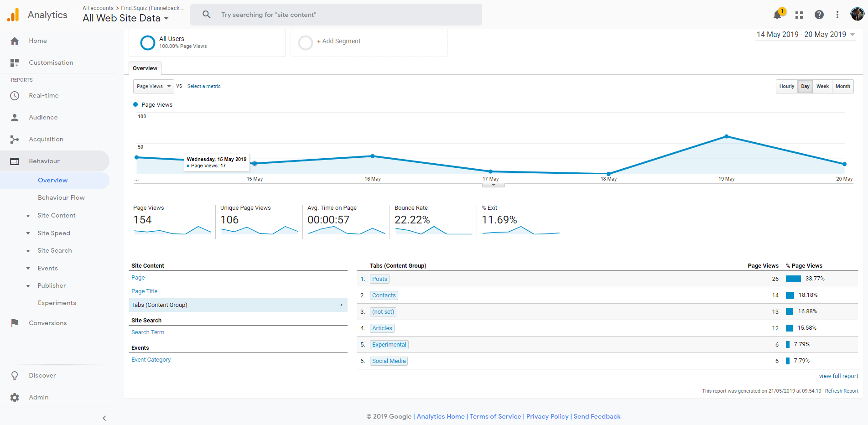This screenshot has height=425, width=868.
Task: Open the Page Views metric dropdown
Action: point(153,86)
